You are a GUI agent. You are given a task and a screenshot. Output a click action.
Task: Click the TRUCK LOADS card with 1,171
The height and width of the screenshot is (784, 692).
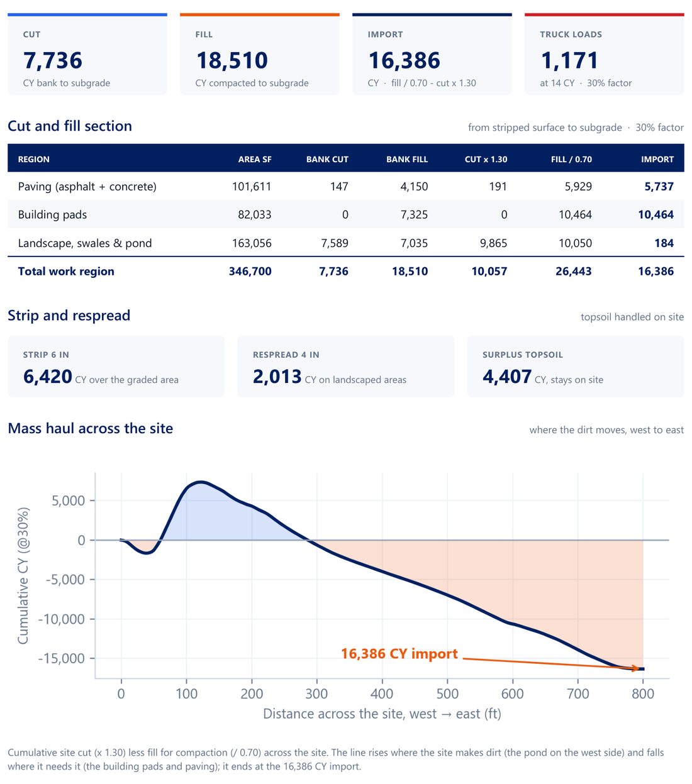click(x=605, y=54)
